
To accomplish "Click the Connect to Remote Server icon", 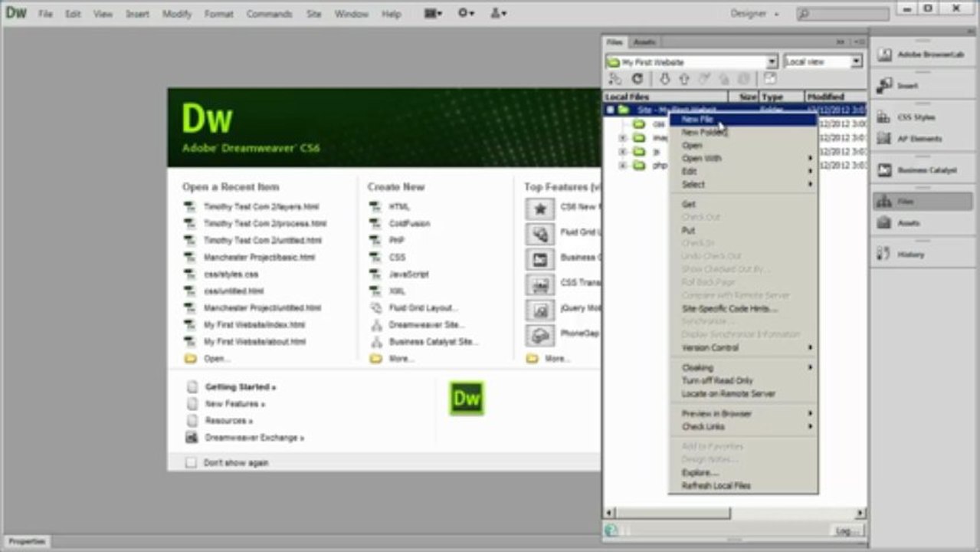I will [x=615, y=79].
